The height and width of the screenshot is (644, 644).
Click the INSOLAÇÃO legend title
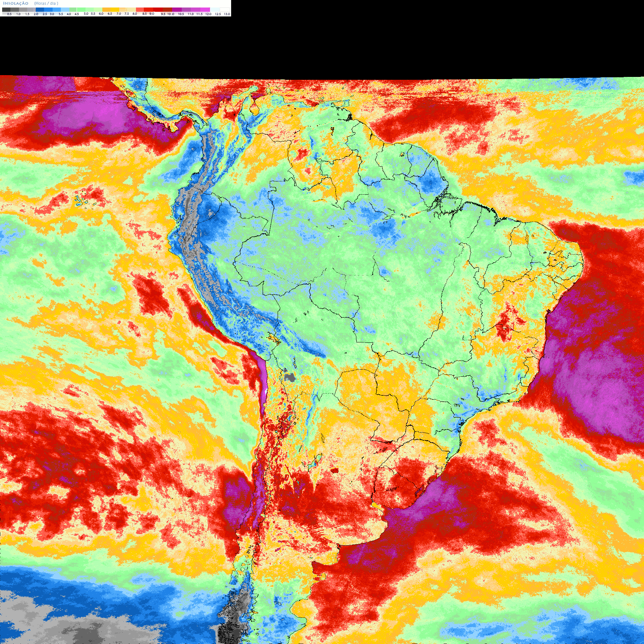pyautogui.click(x=16, y=3)
